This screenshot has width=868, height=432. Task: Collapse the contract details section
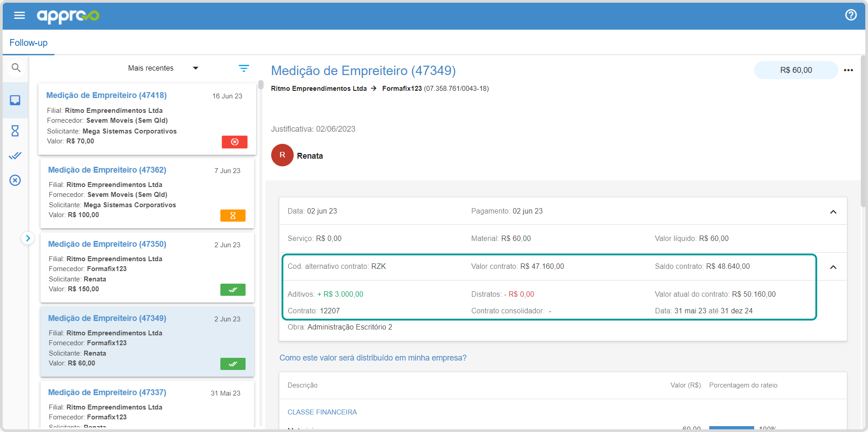[833, 267]
